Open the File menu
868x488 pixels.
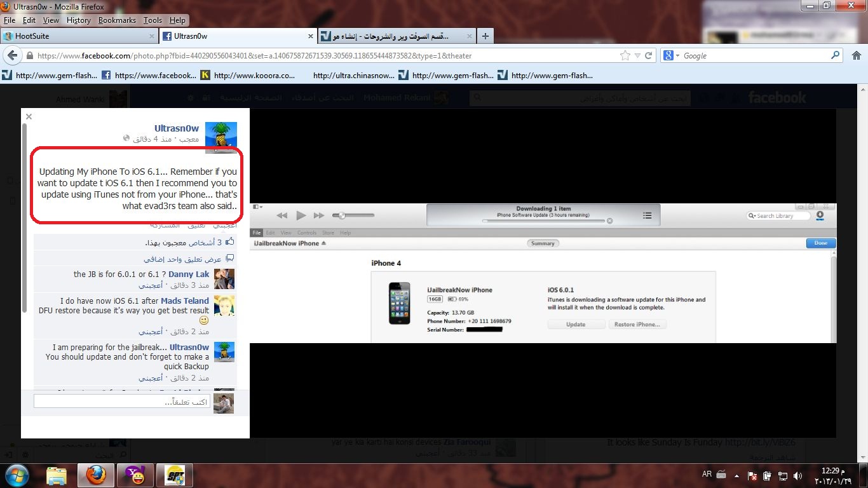(9, 20)
